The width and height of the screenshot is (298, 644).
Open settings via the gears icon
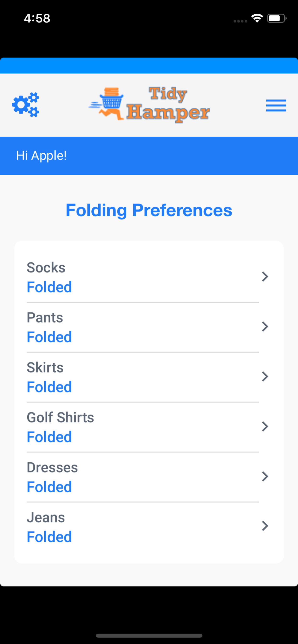tap(25, 105)
